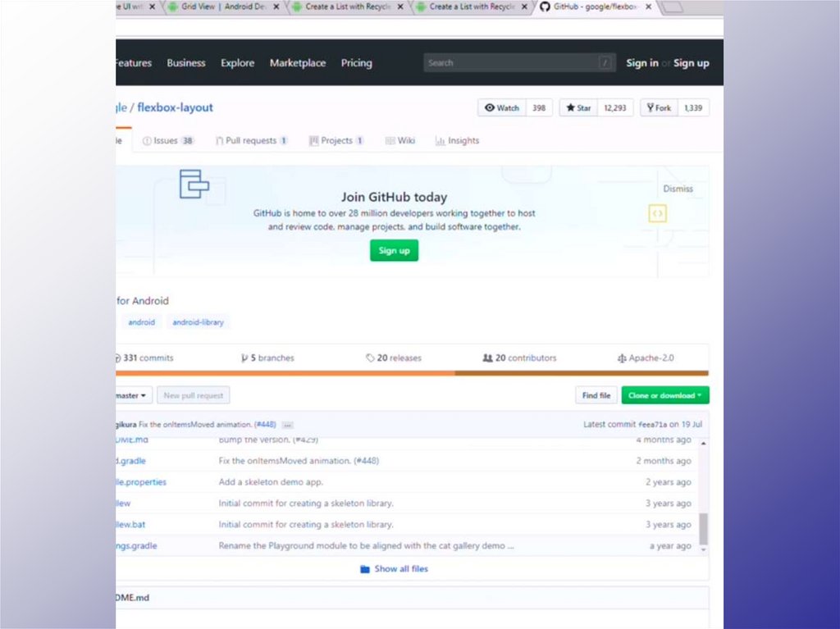The image size is (840, 629).
Task: Expand commit message ellipsis button
Action: pos(288,425)
